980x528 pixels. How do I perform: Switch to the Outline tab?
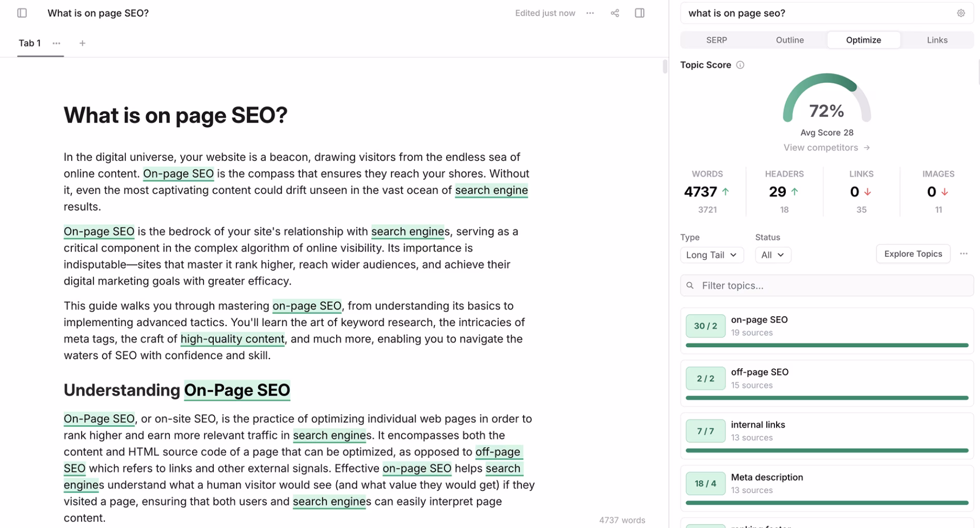coord(789,40)
